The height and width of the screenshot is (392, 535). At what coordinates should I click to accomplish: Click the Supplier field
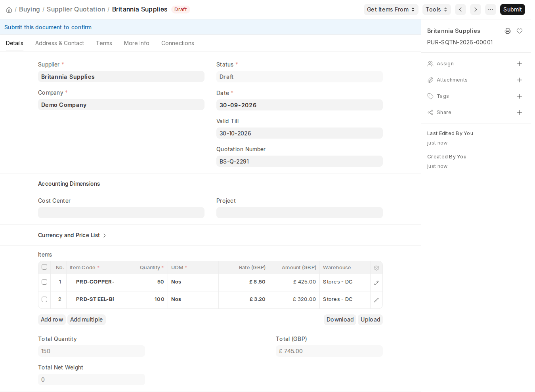121,76
